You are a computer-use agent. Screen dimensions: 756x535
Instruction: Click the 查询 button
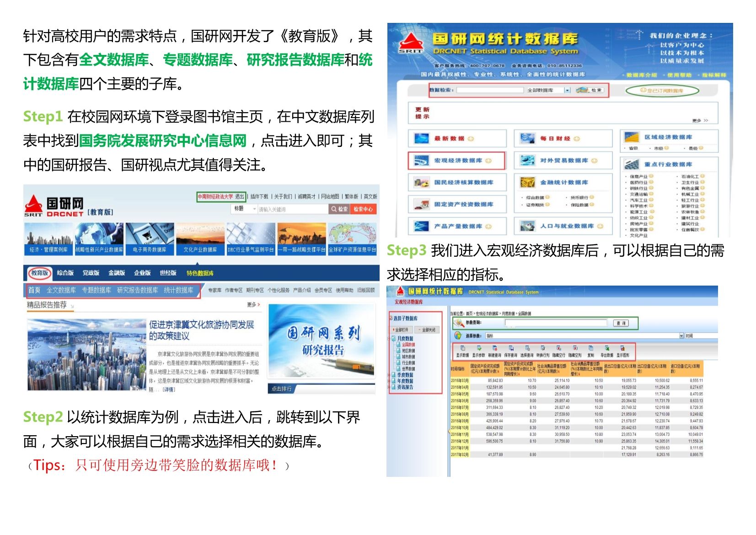pyautogui.click(x=621, y=323)
